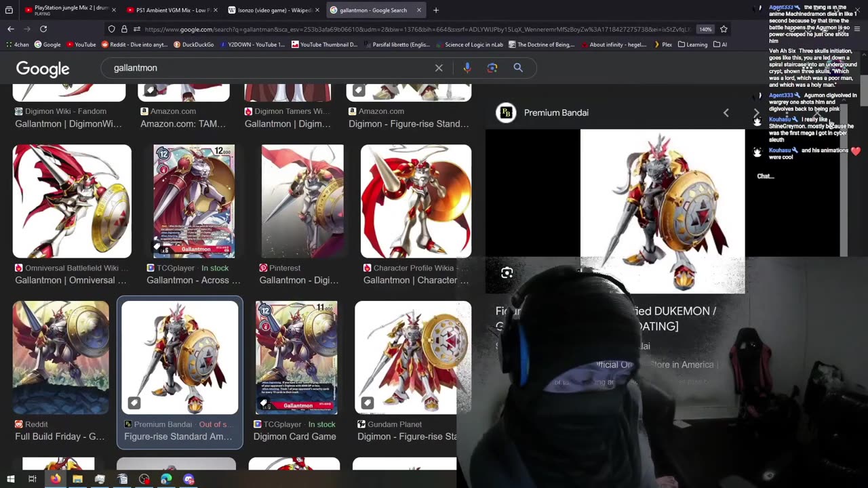This screenshot has width=868, height=488.
Task: Click the URL address bar
Action: (417, 29)
